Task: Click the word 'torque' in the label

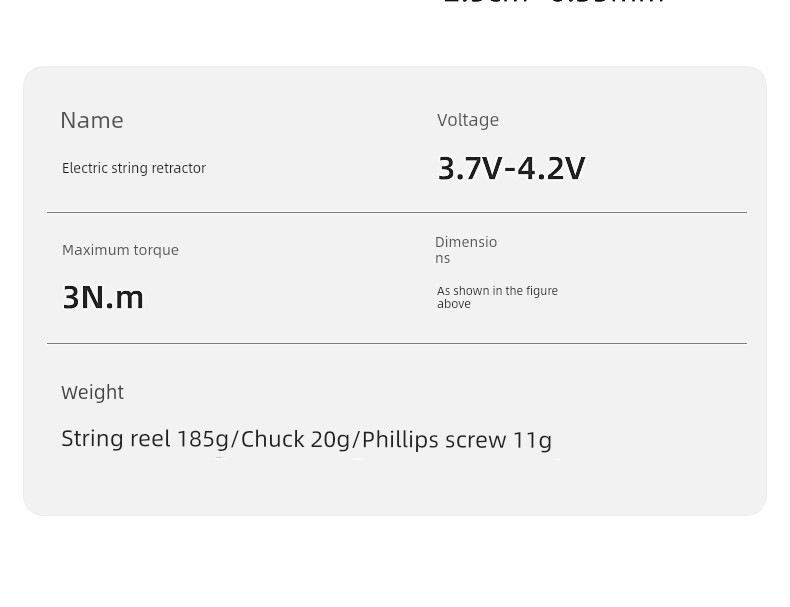Action: click(x=156, y=250)
